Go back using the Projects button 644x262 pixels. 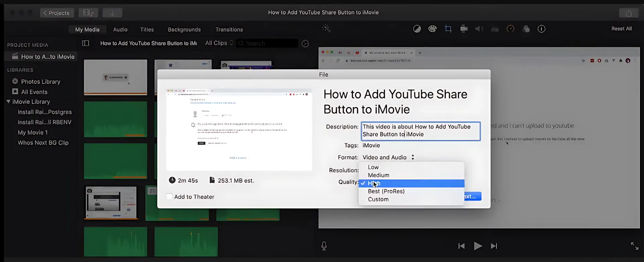tap(57, 13)
